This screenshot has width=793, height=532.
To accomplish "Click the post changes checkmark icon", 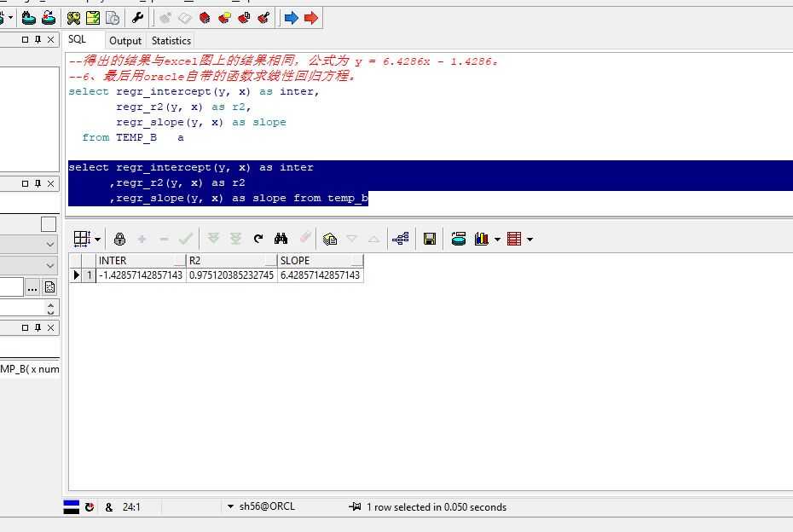I will click(x=186, y=239).
